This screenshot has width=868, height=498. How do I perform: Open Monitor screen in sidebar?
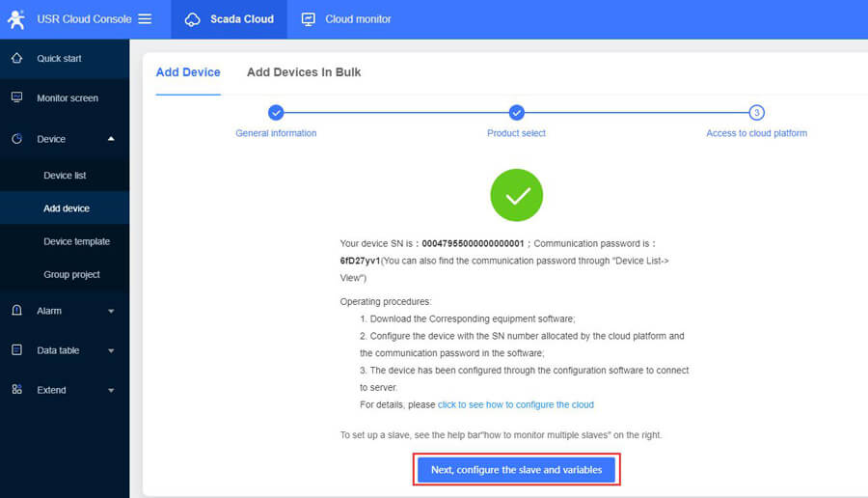[65, 98]
